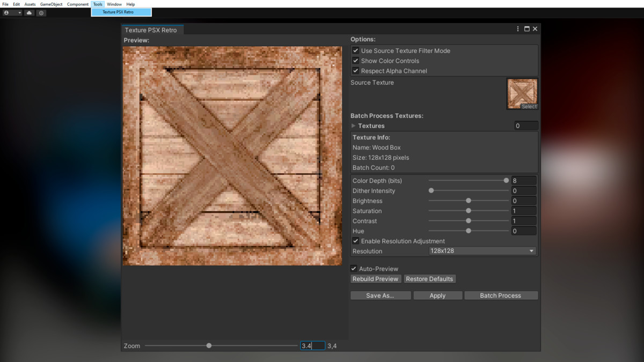
Task: Open the window's three-dot options menu
Action: pyautogui.click(x=518, y=29)
